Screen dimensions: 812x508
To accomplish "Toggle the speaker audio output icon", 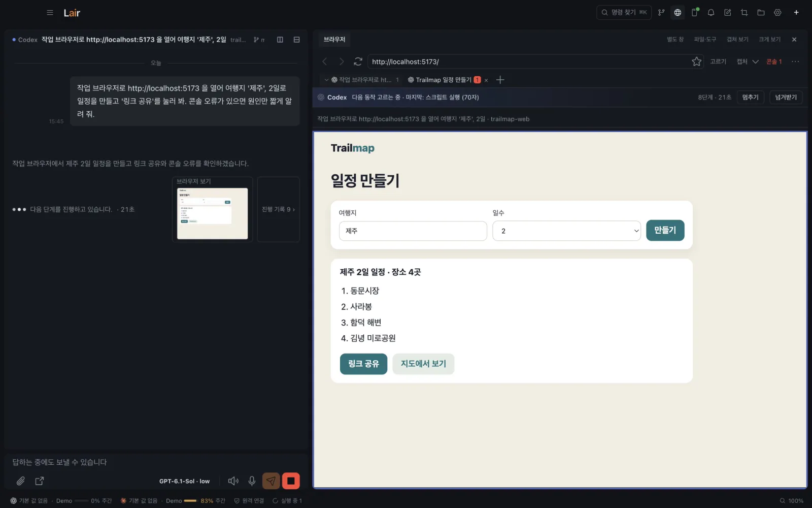I will tap(233, 481).
